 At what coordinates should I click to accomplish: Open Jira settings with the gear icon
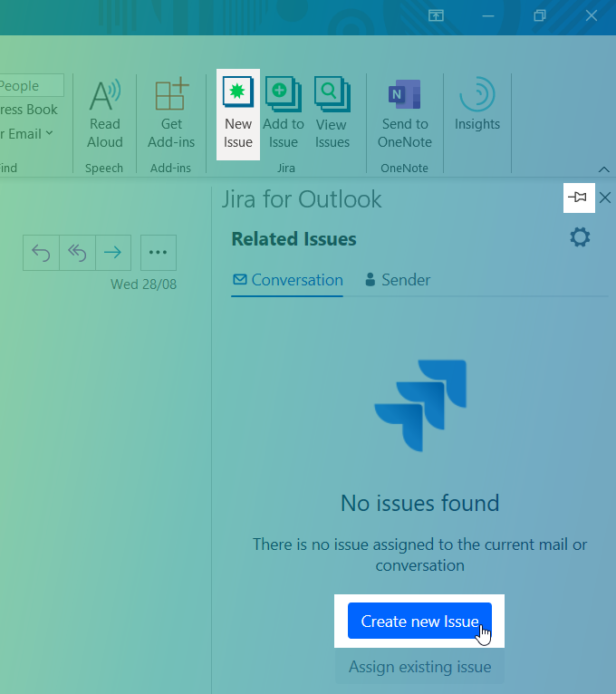[580, 238]
